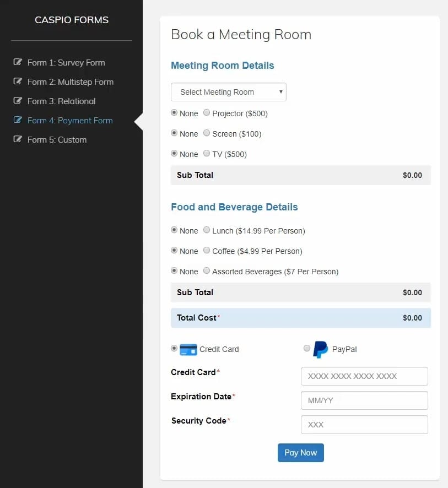This screenshot has width=448, height=488.
Task: Click the blue credit card icon
Action: tap(188, 349)
